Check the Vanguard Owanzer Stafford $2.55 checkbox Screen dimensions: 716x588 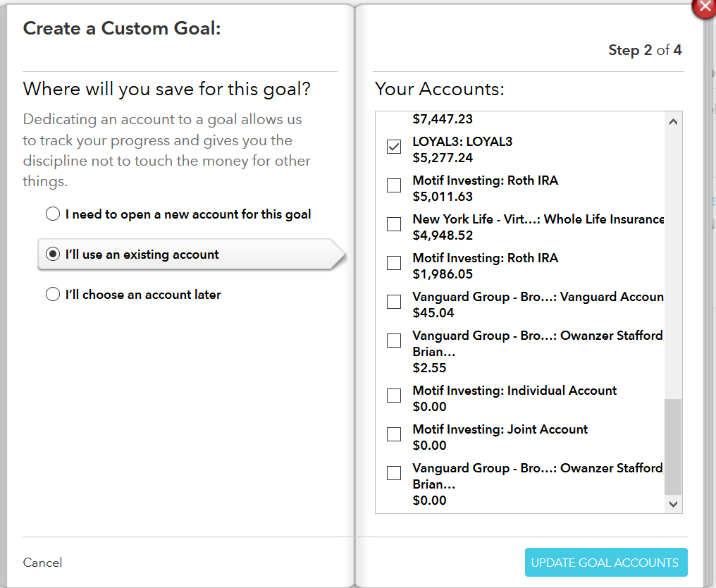394,341
